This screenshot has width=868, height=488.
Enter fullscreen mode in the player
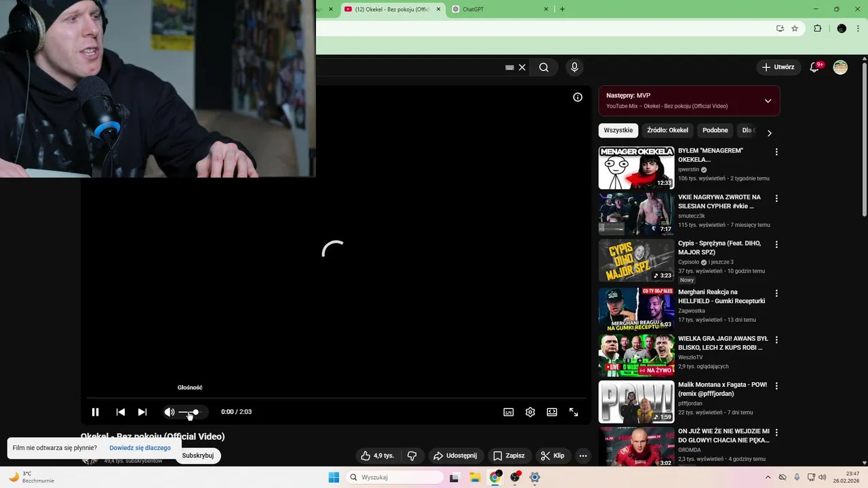pyautogui.click(x=574, y=412)
